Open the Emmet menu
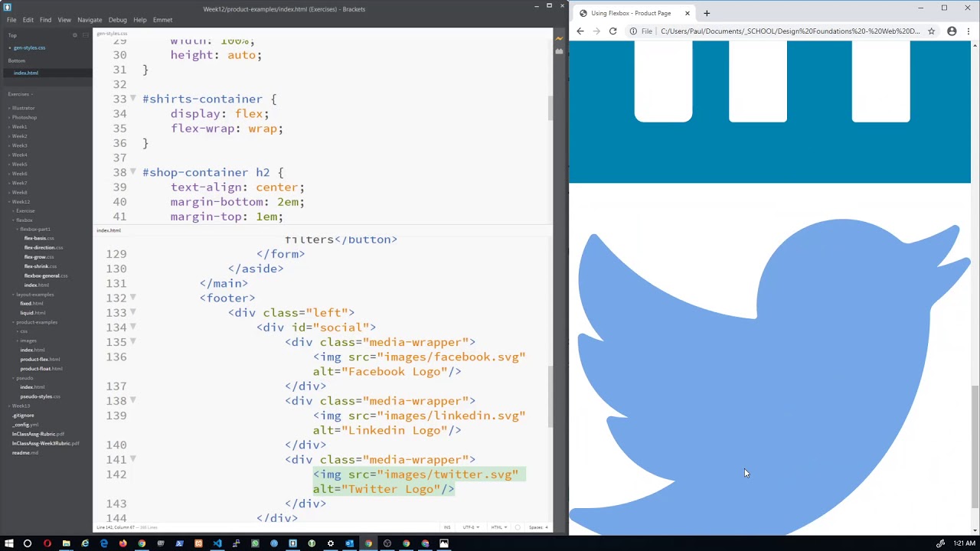This screenshot has width=980, height=551. pyautogui.click(x=162, y=20)
